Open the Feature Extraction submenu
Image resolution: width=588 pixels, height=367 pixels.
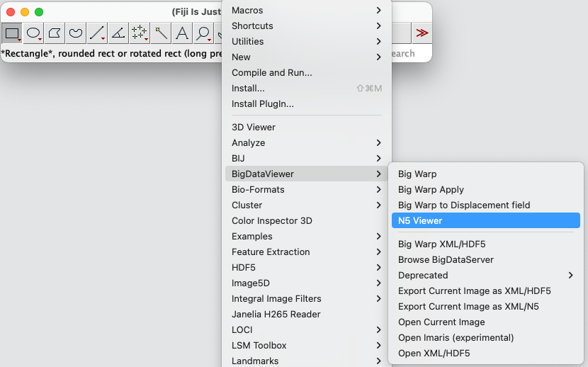click(306, 252)
